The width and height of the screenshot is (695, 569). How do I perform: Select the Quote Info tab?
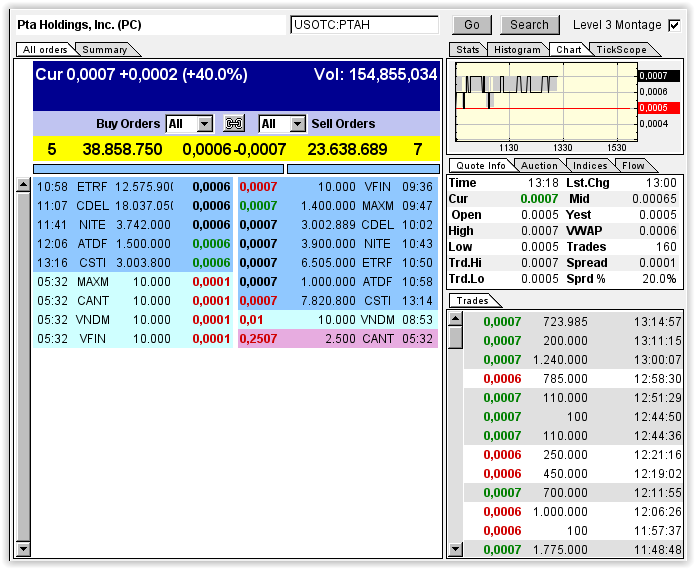[x=480, y=166]
